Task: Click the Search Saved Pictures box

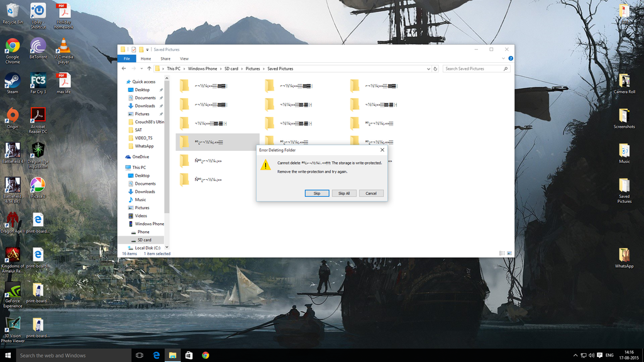Action: [x=477, y=69]
